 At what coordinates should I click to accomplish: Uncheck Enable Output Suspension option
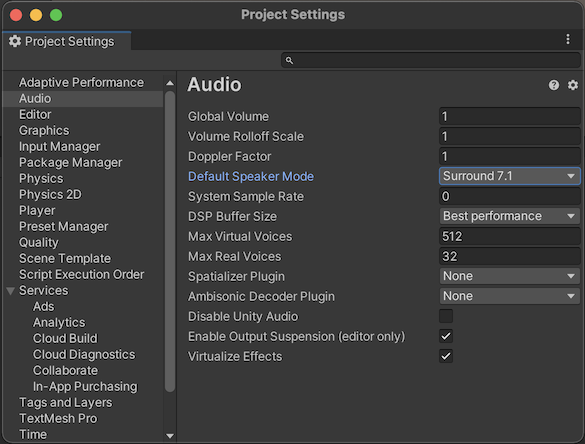pos(446,336)
